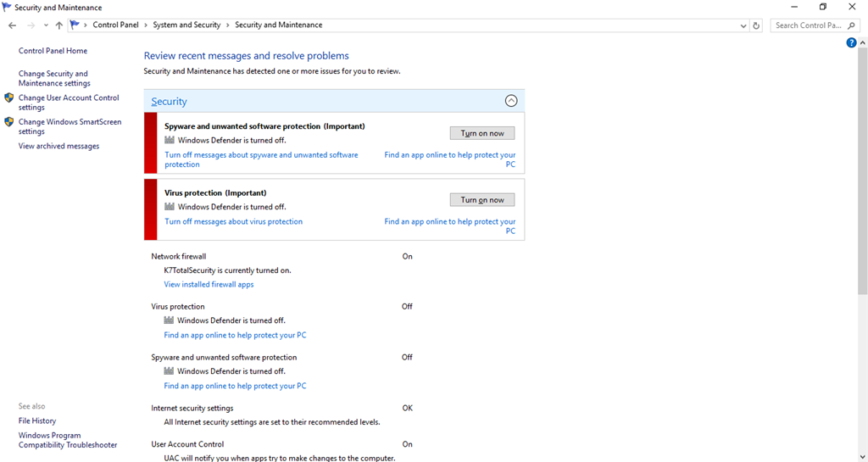Viewport: 868px width, 462px height.
Task: Click the Up to parent folder arrow
Action: pyautogui.click(x=58, y=25)
